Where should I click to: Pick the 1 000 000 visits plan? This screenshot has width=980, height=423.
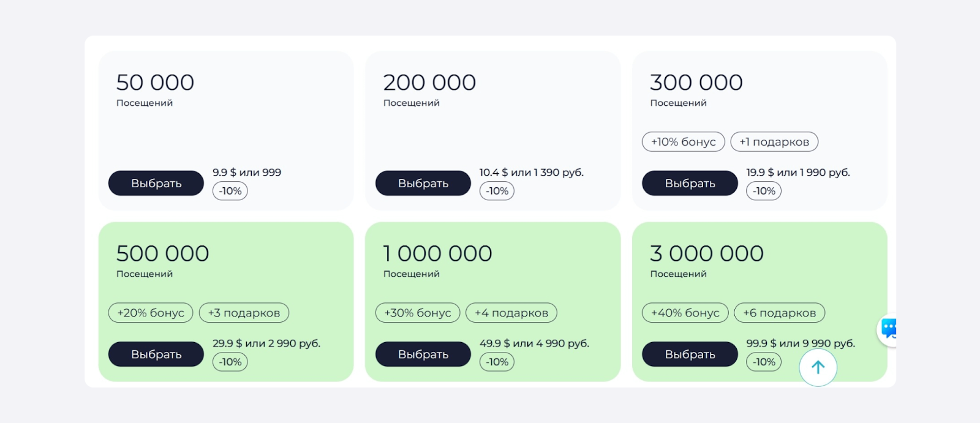[x=423, y=354]
